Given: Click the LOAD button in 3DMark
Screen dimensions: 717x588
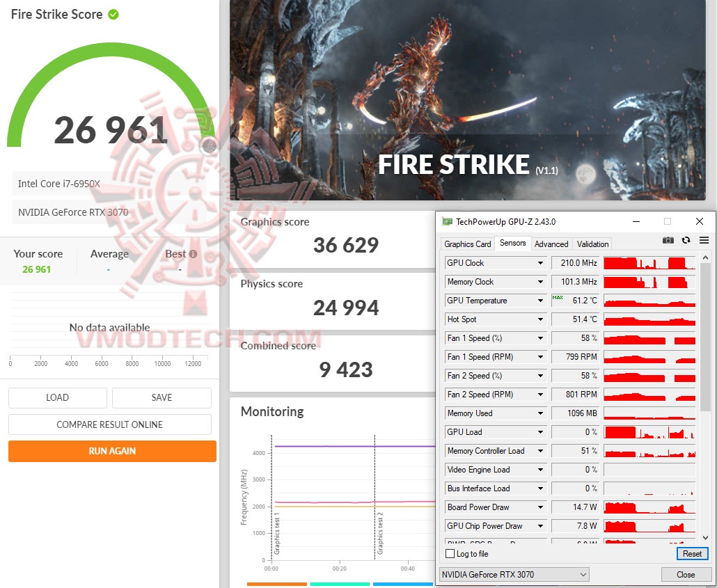Looking at the screenshot, I should coord(58,398).
